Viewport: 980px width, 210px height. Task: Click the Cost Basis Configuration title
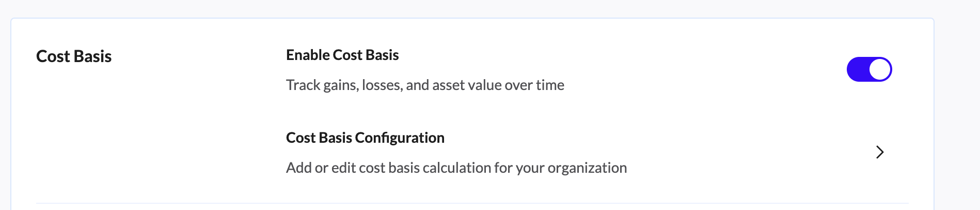click(x=365, y=138)
